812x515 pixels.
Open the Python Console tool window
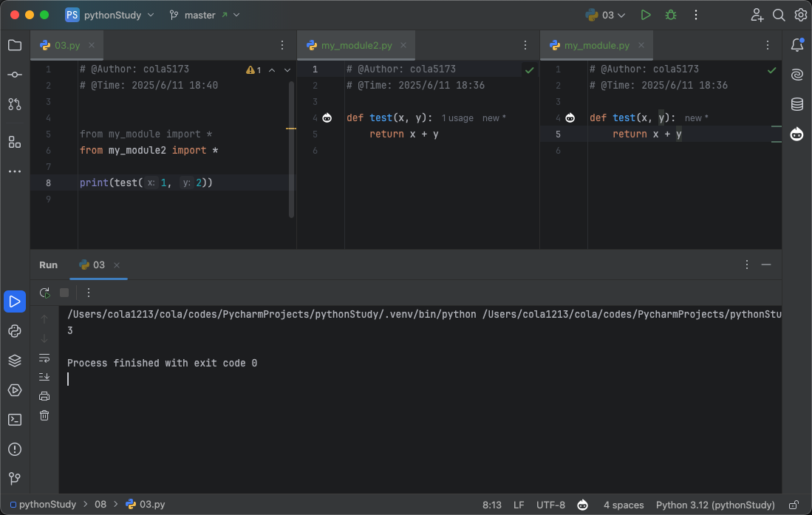15,330
